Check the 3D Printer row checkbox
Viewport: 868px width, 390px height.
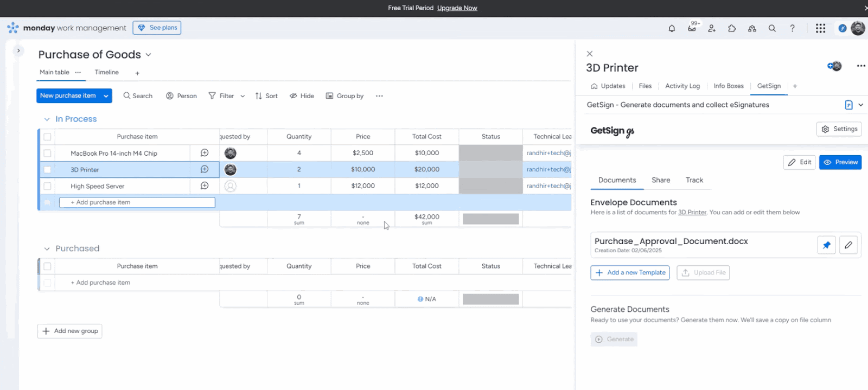point(47,170)
